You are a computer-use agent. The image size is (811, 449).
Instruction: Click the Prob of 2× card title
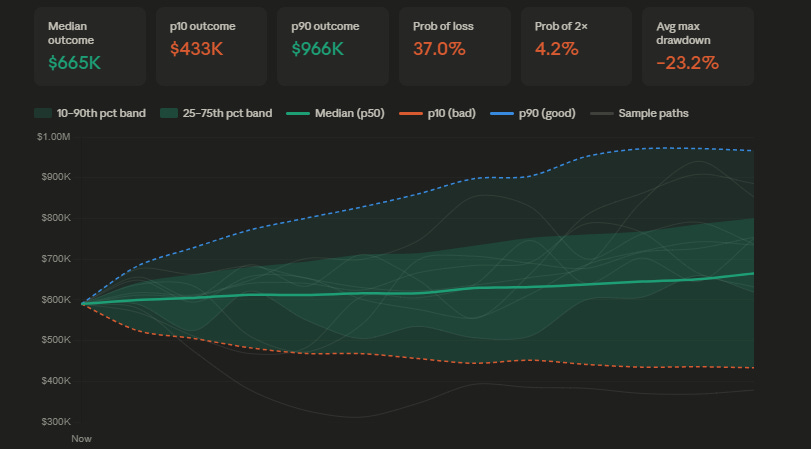[x=561, y=26]
